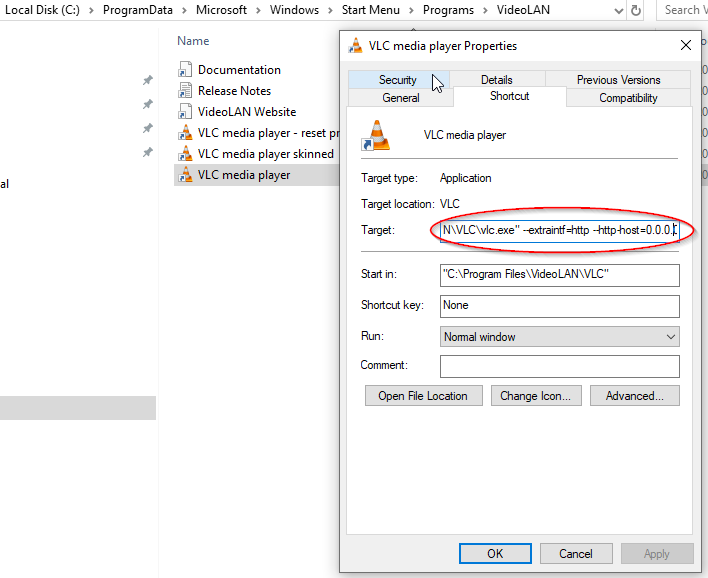This screenshot has height=578, width=708.
Task: Switch to the Security tab
Action: point(397,80)
